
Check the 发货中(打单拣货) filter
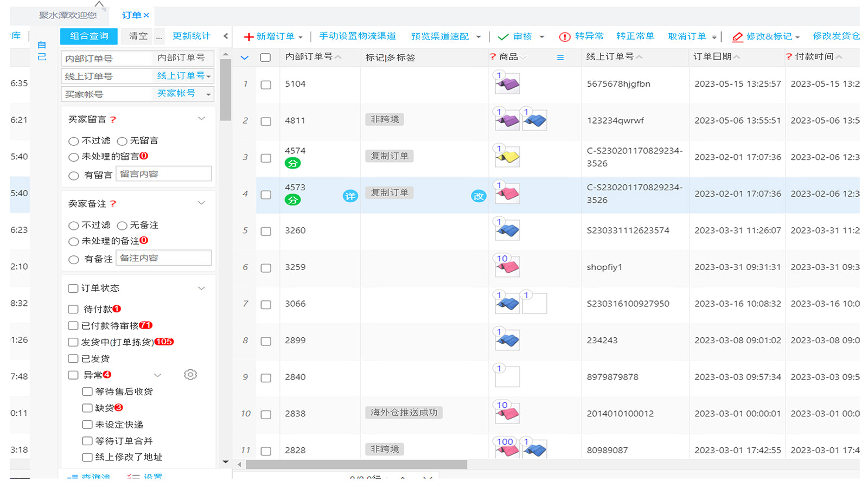73,342
